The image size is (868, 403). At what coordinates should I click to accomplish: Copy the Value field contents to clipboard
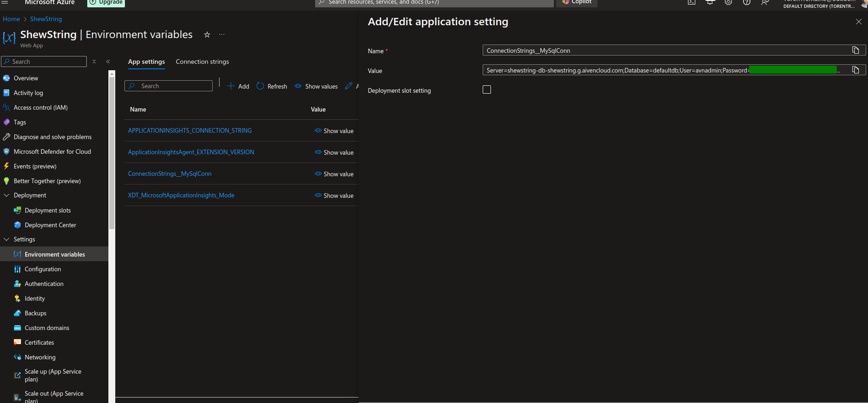coord(856,70)
